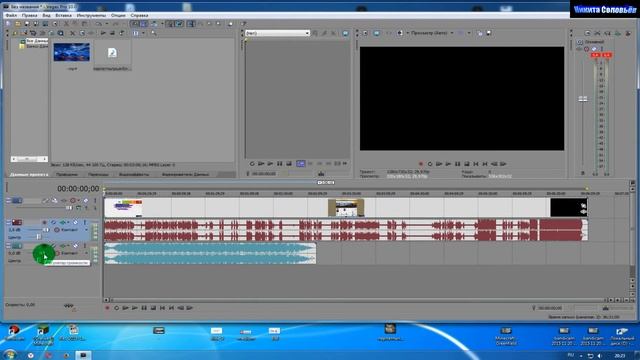The image size is (640, 360).
Task: Open the Undo history dropdown arrow
Action: [107, 24]
